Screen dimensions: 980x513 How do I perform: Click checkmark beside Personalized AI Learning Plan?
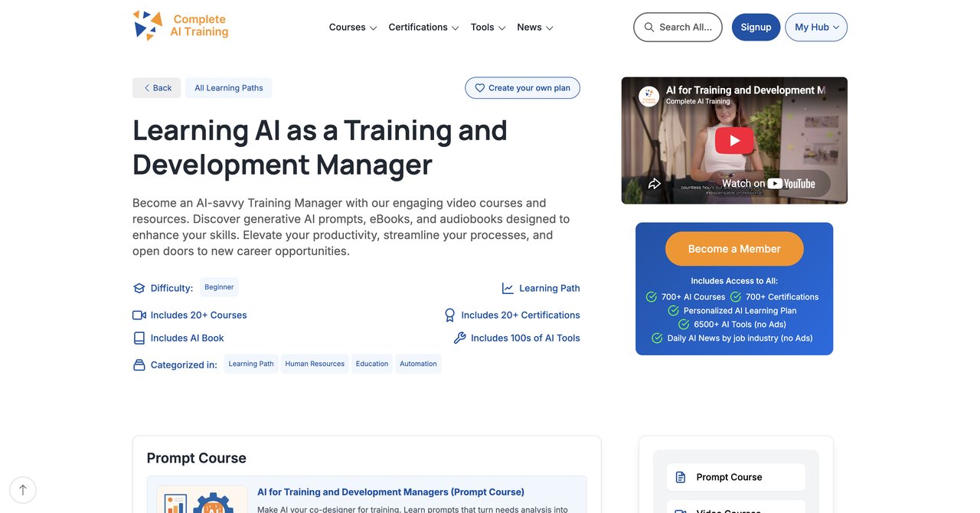point(674,311)
